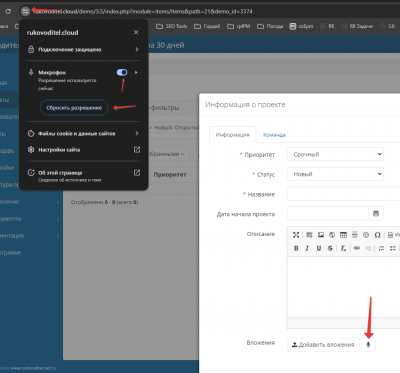Insert a numbered list in editor
The height and width of the screenshot is (373, 400).
click(381, 248)
